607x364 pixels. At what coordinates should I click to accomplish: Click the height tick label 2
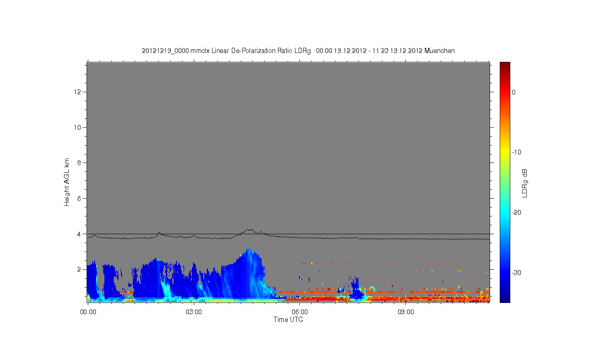79,269
